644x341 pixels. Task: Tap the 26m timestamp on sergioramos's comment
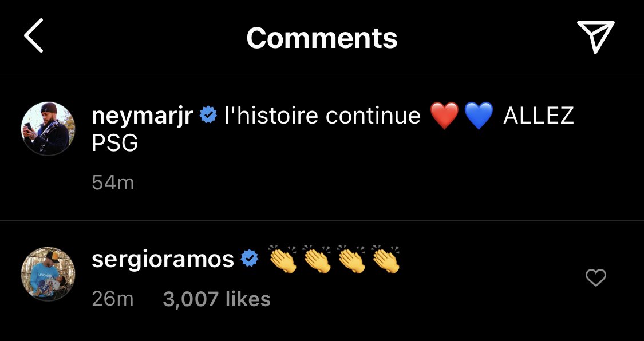point(113,299)
